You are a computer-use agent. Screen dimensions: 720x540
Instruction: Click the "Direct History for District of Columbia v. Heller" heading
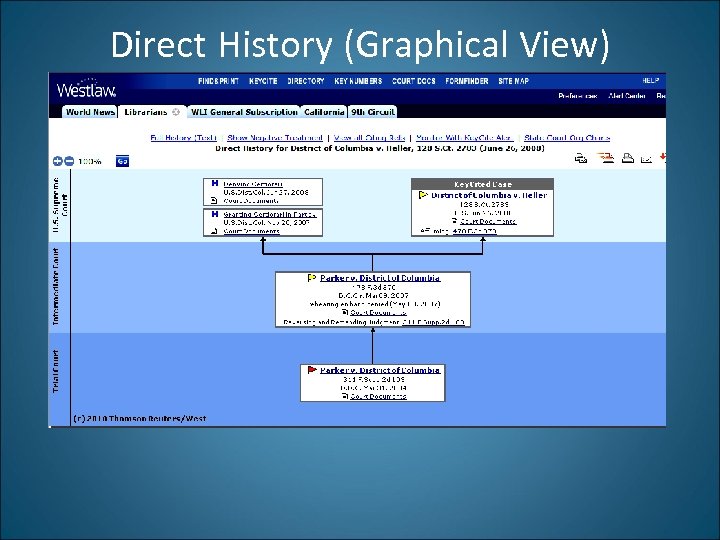pyautogui.click(x=380, y=148)
